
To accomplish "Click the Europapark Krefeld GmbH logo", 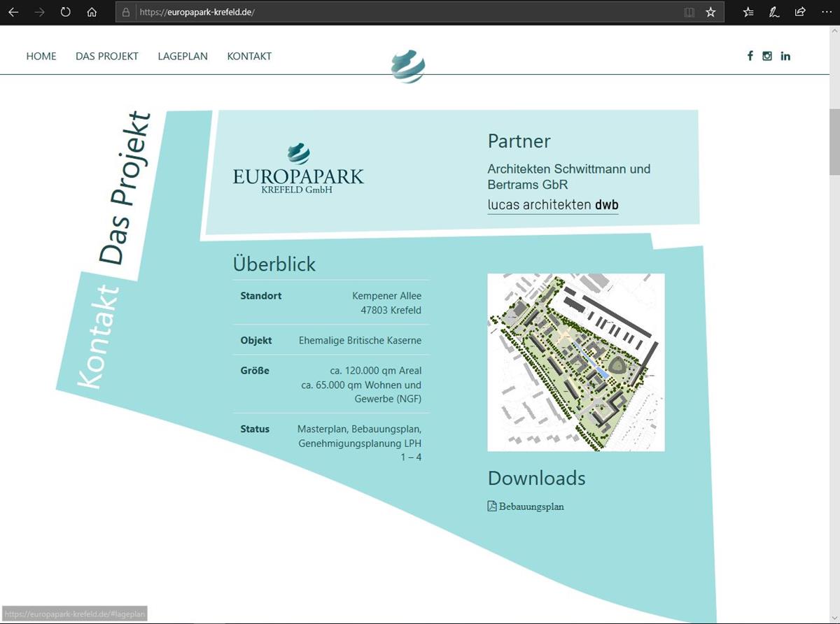I will pyautogui.click(x=299, y=169).
